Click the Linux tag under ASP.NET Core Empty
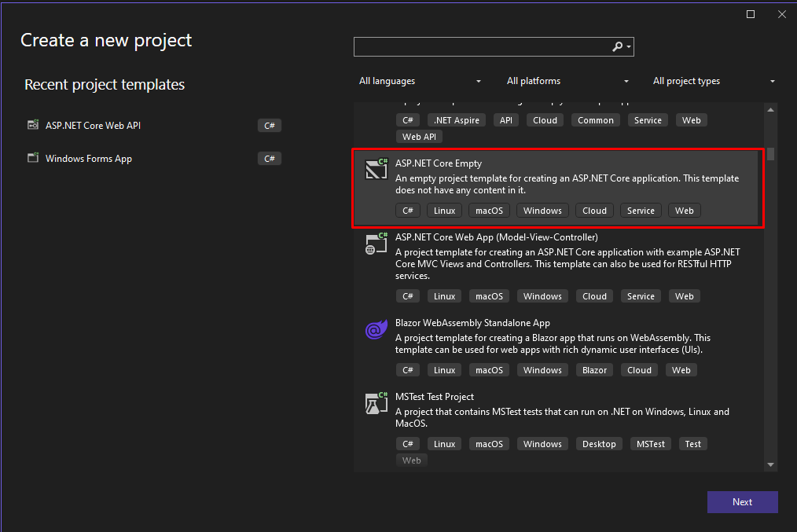 444,211
